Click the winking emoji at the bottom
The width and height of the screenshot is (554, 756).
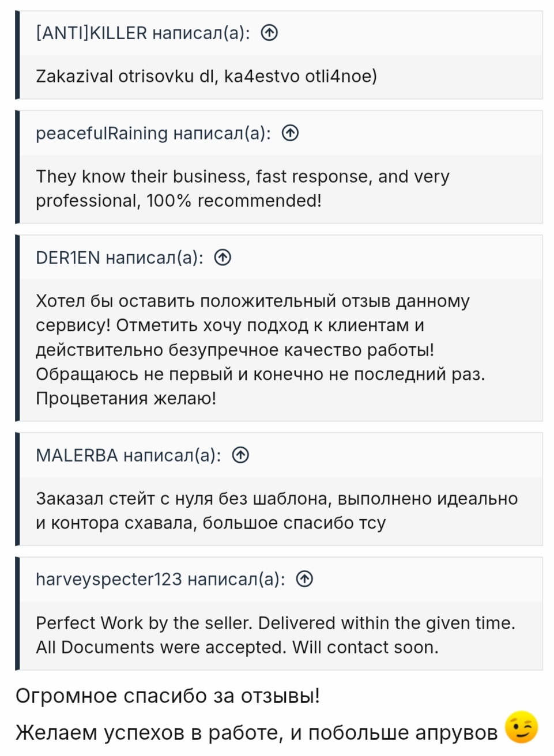521,728
